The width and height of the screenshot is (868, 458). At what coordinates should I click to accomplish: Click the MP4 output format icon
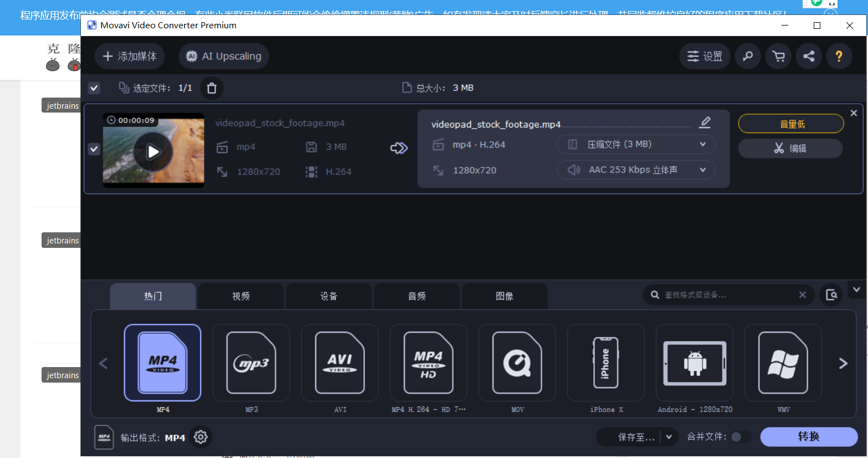pos(104,437)
